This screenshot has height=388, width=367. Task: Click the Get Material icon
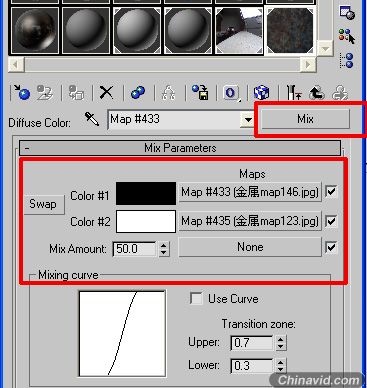point(21,92)
